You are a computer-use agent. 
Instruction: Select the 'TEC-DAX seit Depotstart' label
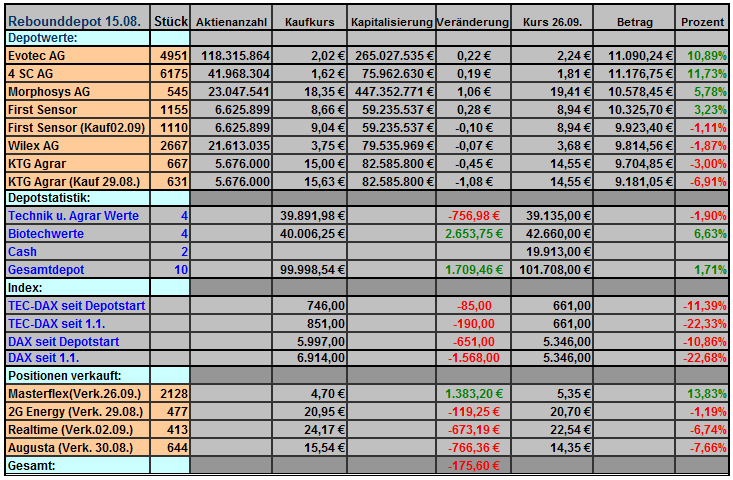click(x=77, y=306)
